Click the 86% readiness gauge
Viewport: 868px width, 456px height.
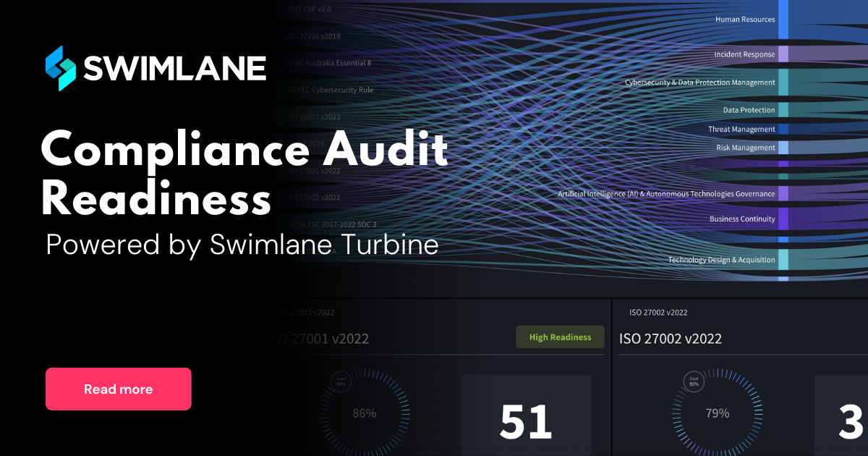tap(365, 413)
